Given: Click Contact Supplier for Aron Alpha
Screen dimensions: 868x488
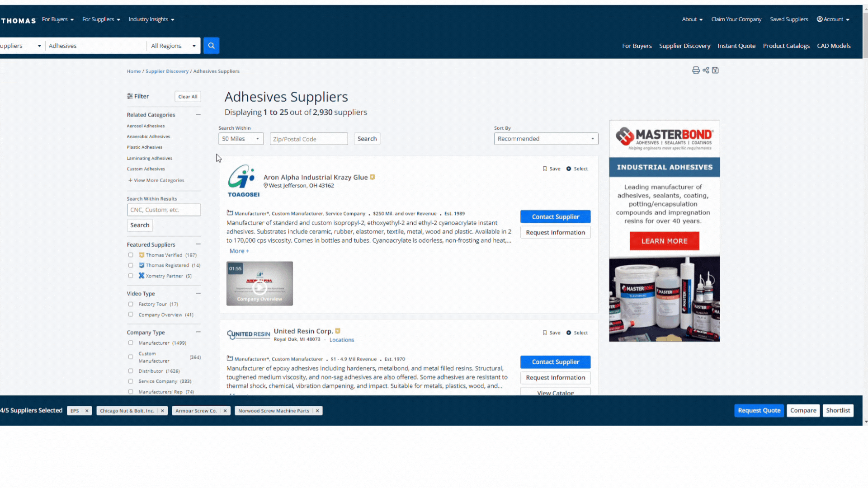Looking at the screenshot, I should tap(556, 216).
